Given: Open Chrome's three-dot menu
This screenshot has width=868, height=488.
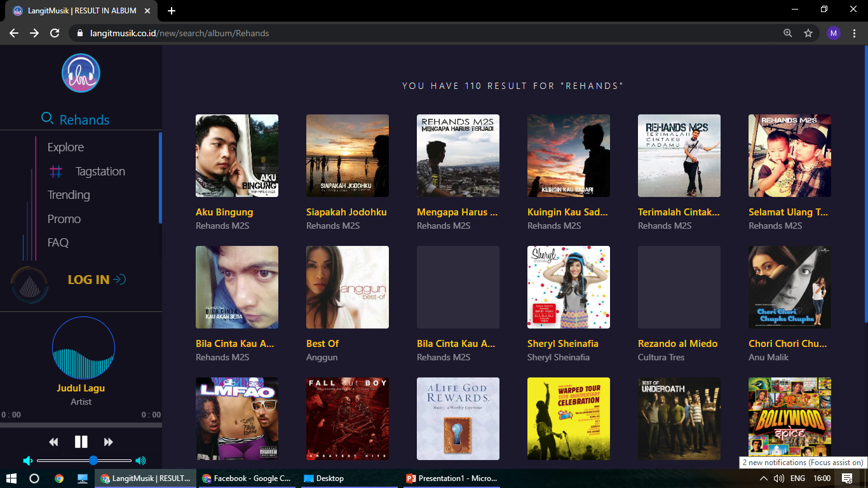Looking at the screenshot, I should point(855,33).
